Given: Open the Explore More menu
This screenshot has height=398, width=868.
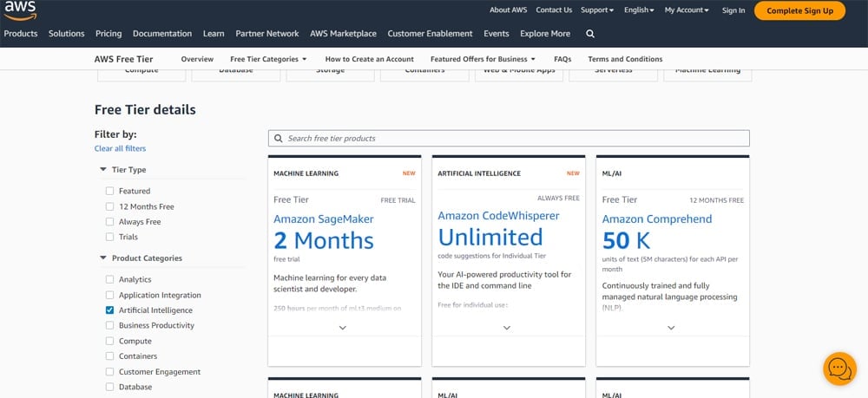Looking at the screenshot, I should pyautogui.click(x=545, y=34).
